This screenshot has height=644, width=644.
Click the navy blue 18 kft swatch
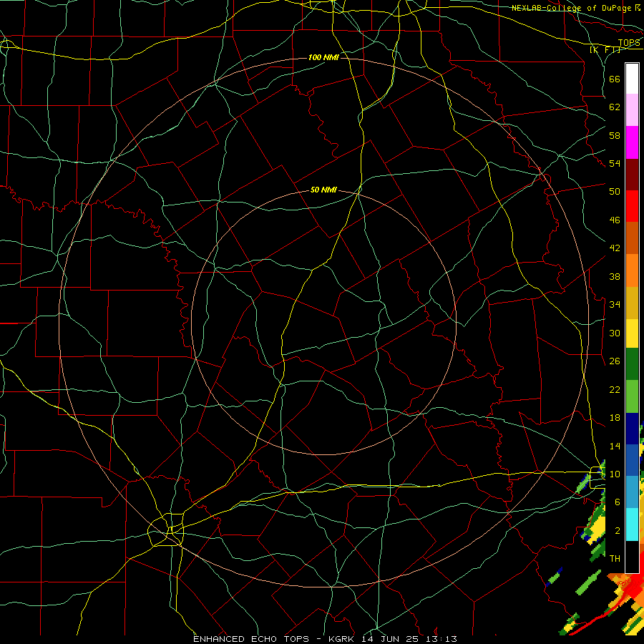click(x=632, y=429)
